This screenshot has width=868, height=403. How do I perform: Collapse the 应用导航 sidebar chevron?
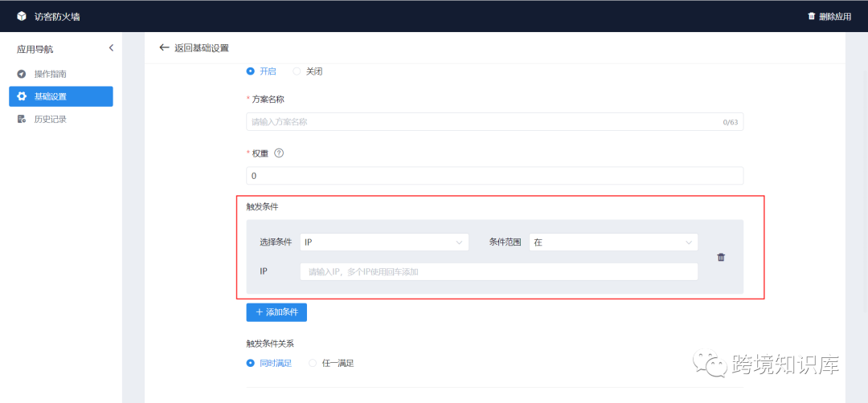111,48
